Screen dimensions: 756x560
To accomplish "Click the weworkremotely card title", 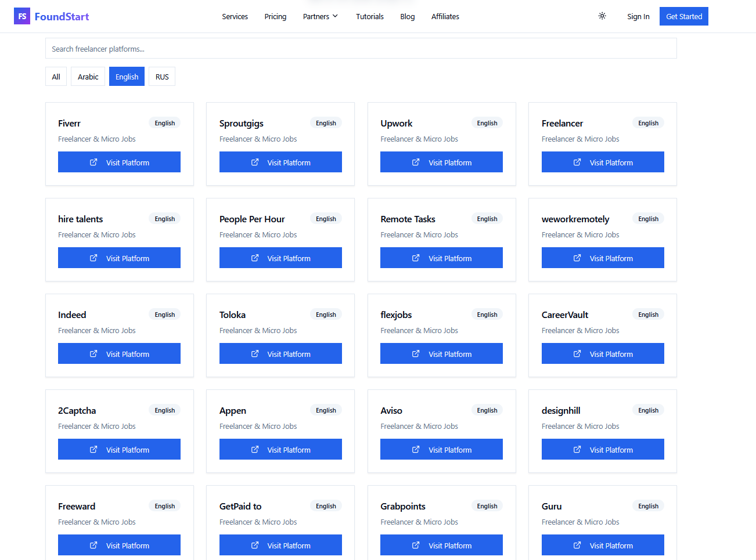I will [575, 219].
